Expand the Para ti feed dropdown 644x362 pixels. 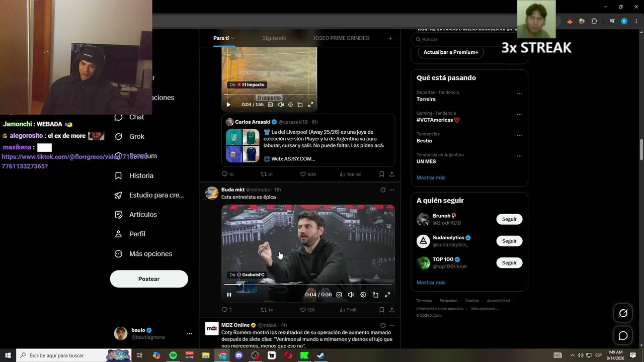pos(232,38)
